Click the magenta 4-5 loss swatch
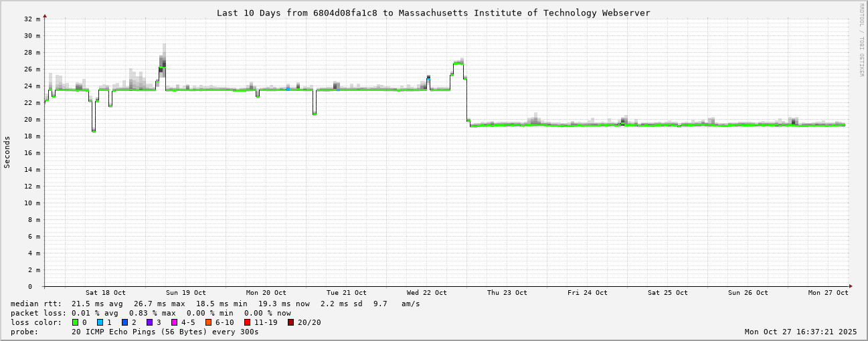The height and width of the screenshot is (341, 868). pyautogui.click(x=174, y=322)
